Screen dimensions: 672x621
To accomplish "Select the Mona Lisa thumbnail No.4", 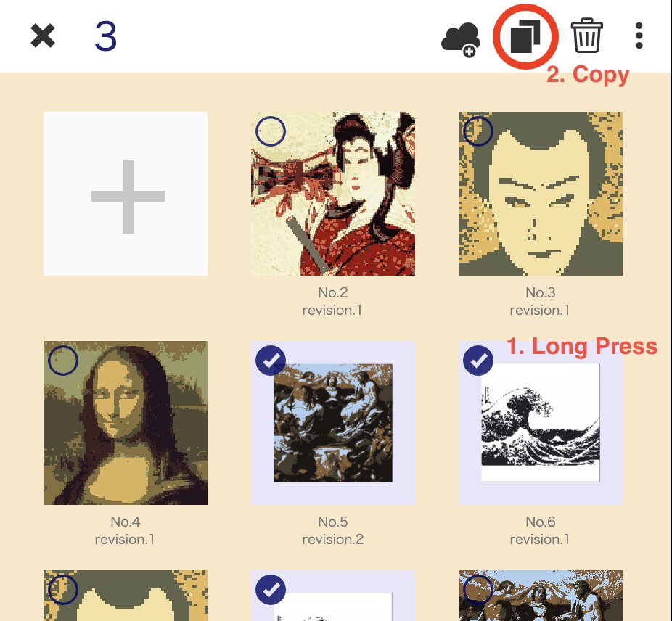I will 126,423.
